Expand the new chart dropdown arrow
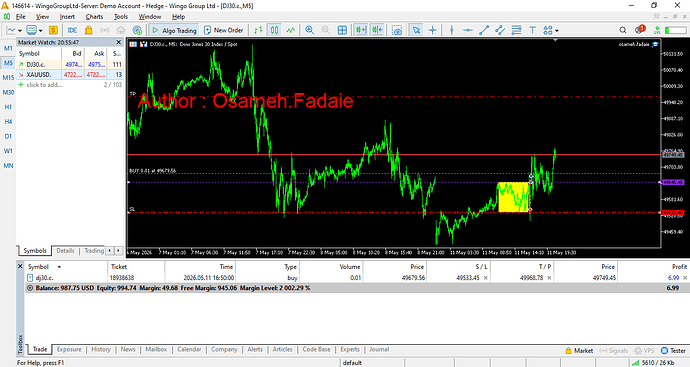Image resolution: width=690 pixels, height=367 pixels. 20,30
